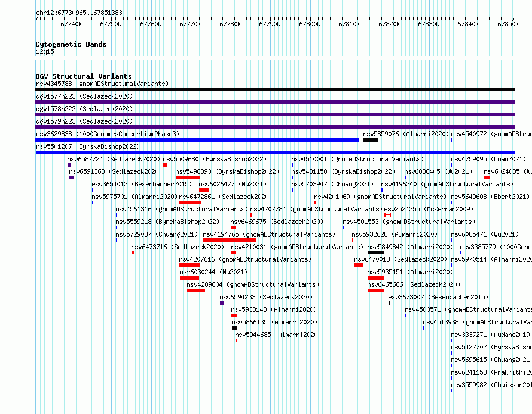This screenshot has width=532, height=414.
Task: Open nsv3337271 variant label
Action: 491,335
